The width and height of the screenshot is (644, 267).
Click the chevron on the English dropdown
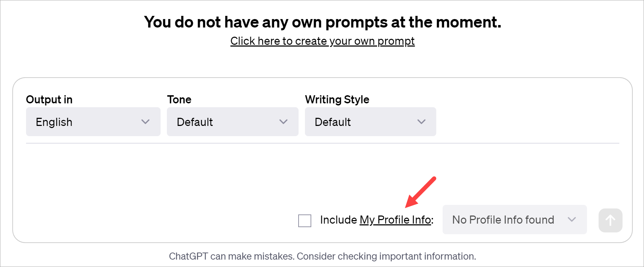click(145, 122)
